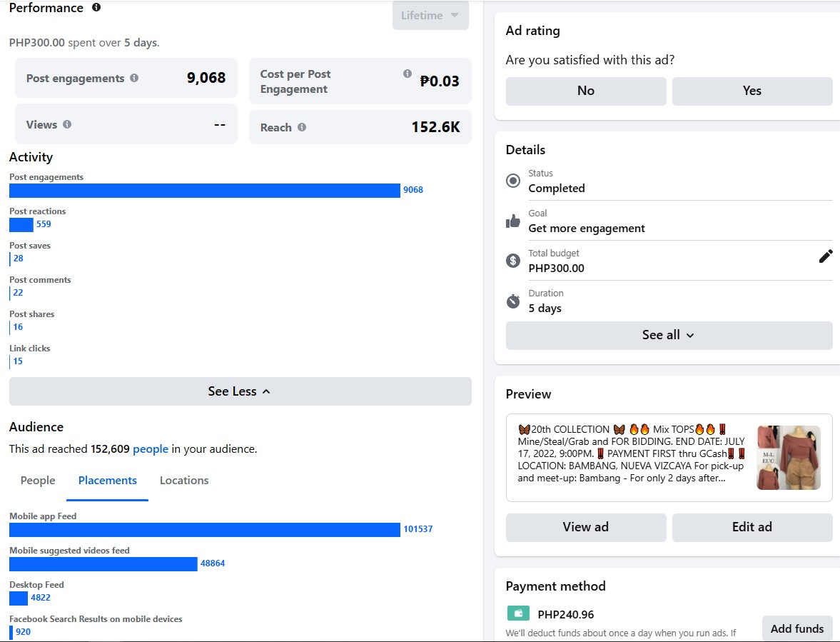Screen dimensions: 840x642
Task: Click the blue Post engagements activity bar
Action: pos(205,191)
